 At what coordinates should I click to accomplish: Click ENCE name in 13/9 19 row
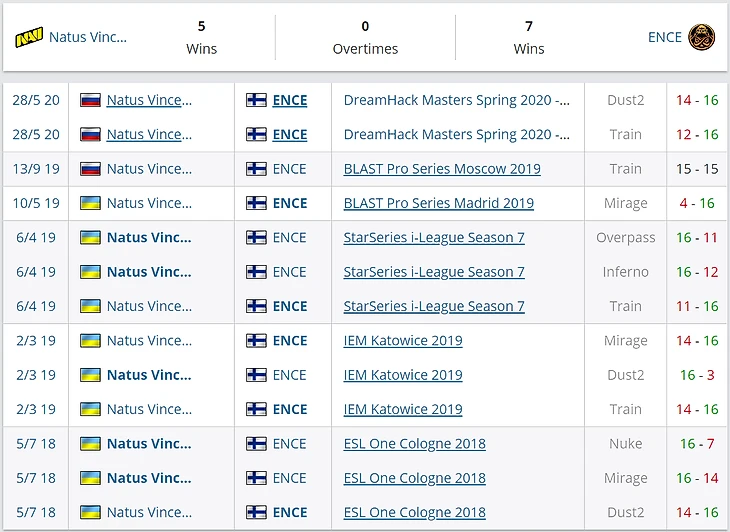[x=290, y=169]
